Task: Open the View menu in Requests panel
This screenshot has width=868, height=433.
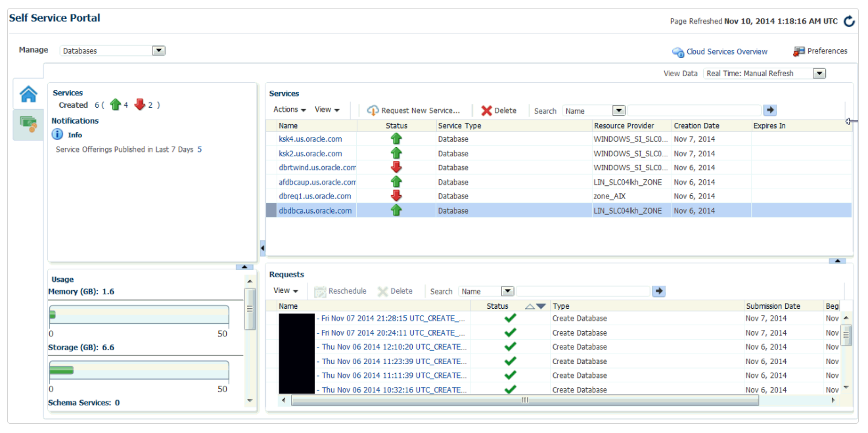Action: (x=283, y=290)
